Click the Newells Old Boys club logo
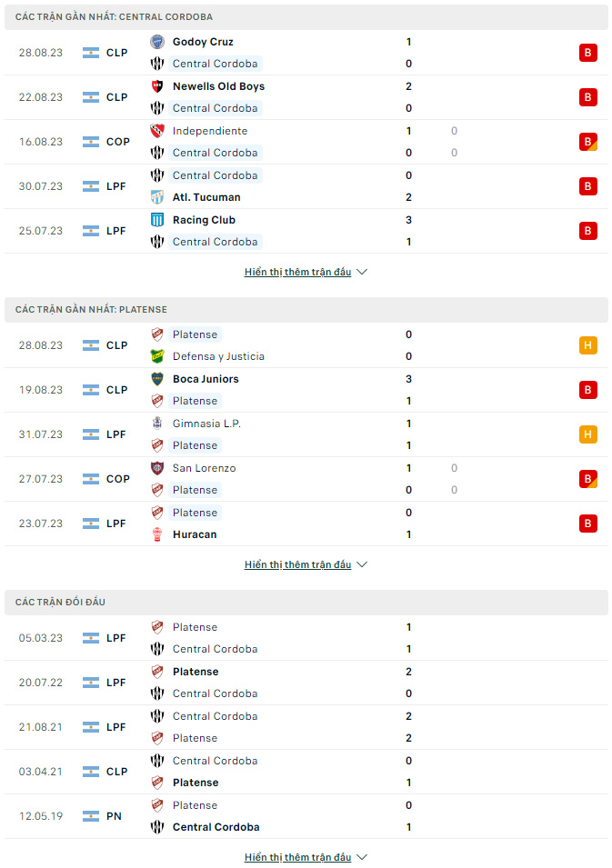 (x=157, y=86)
